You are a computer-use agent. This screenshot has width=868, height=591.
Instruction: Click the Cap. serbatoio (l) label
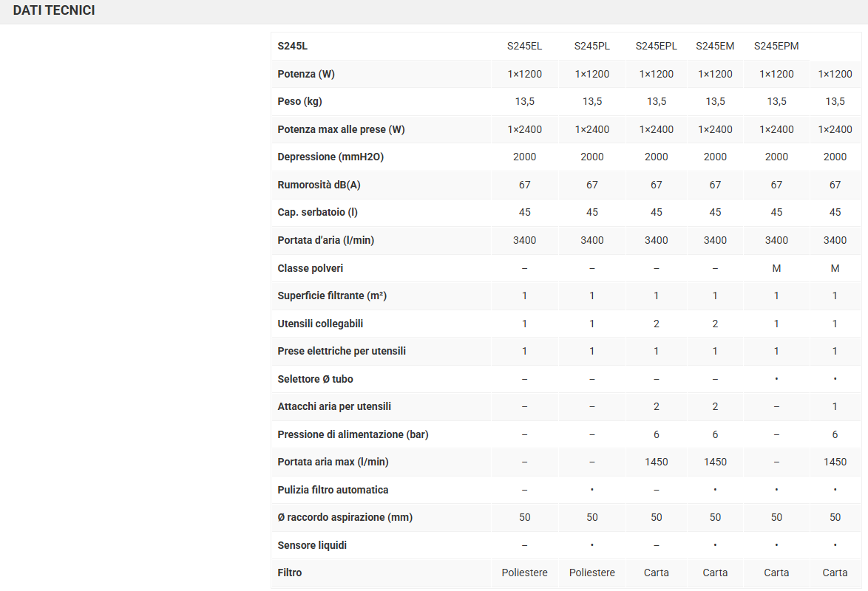tap(317, 212)
